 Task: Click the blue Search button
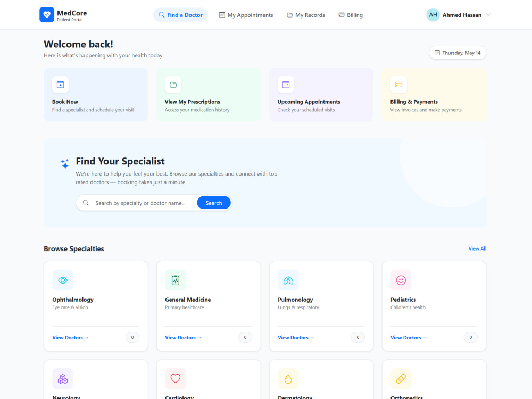click(214, 203)
